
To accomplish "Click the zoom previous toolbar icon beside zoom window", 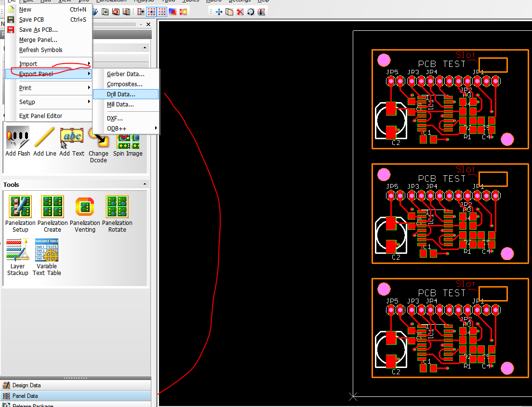I will [126, 12].
